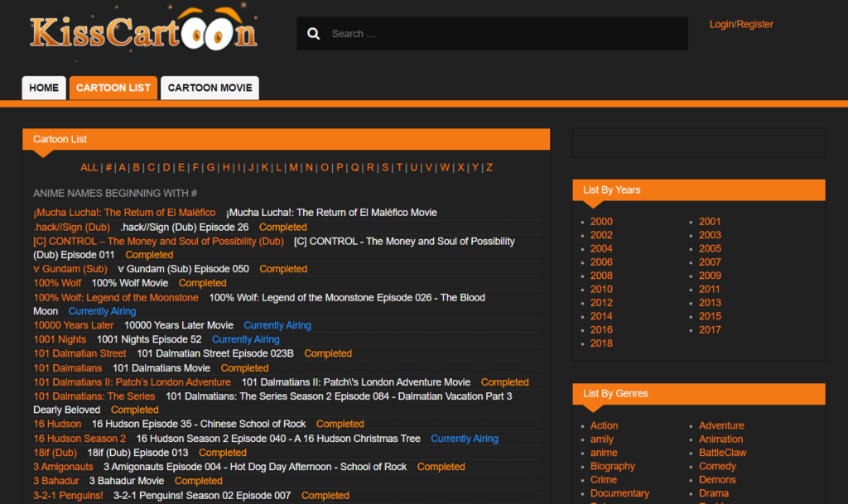Open ¡Mucha Lucha!: The Return of El Maléfico
The image size is (848, 504).
124,213
